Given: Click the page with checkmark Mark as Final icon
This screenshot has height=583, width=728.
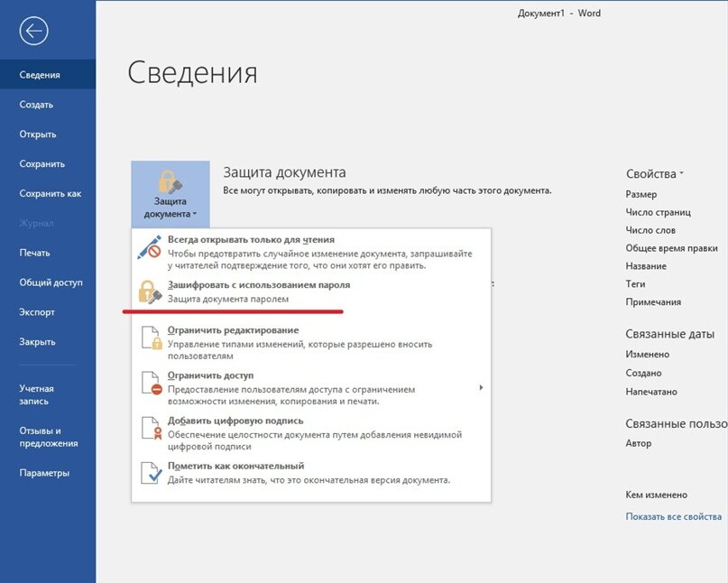Looking at the screenshot, I should (x=152, y=474).
